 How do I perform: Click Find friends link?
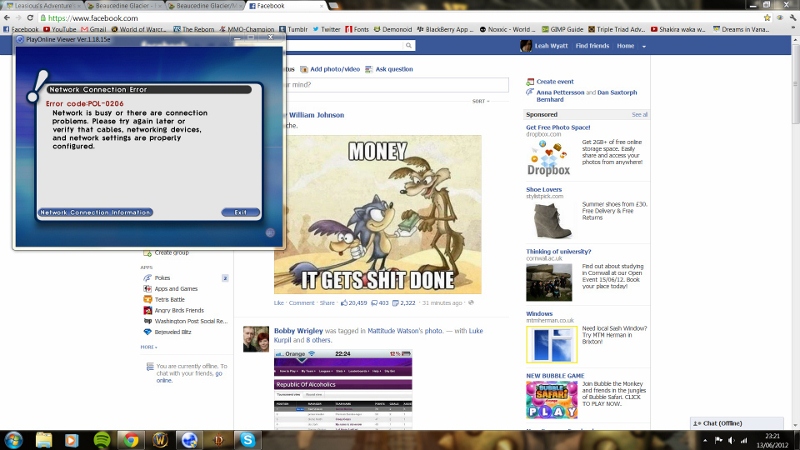(592, 46)
